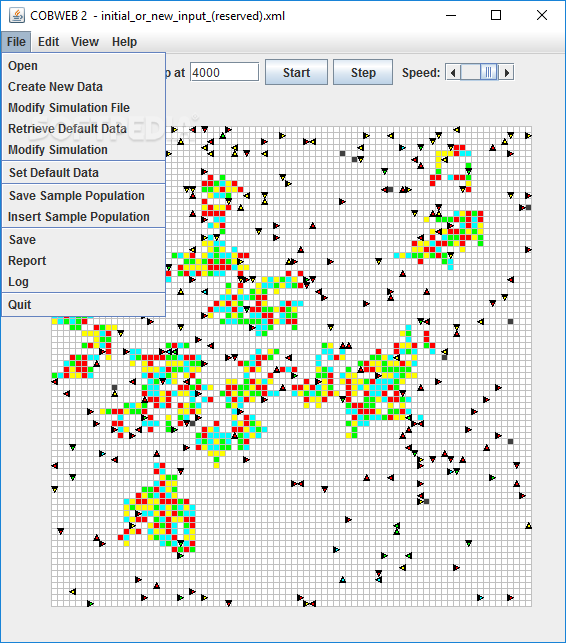Open the Report option
Screen dimensions: 566x643
[x=84, y=261]
